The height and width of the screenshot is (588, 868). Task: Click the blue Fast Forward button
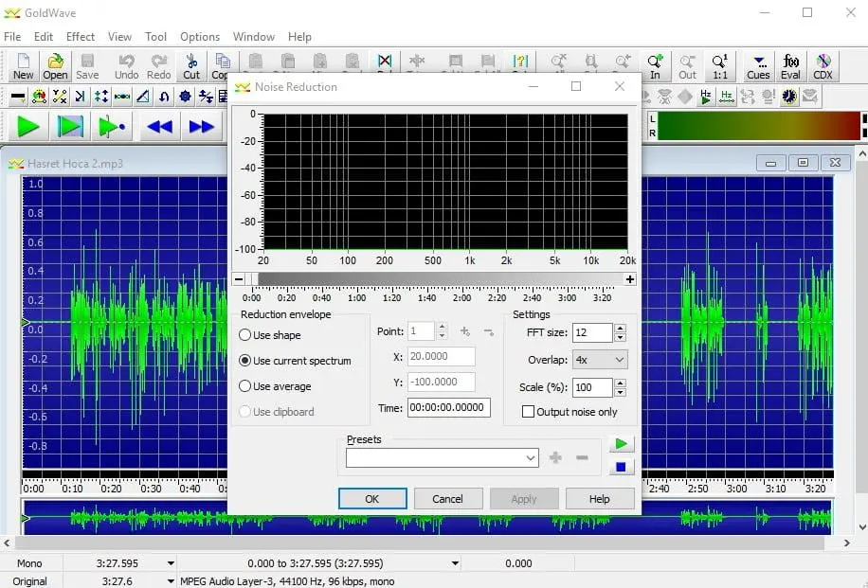[202, 127]
